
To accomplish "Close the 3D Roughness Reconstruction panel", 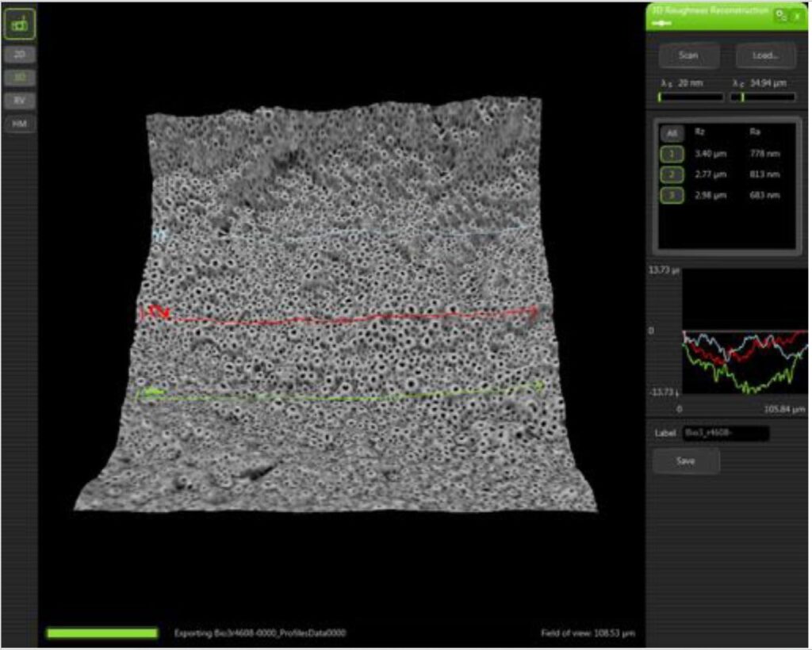I will [x=795, y=15].
